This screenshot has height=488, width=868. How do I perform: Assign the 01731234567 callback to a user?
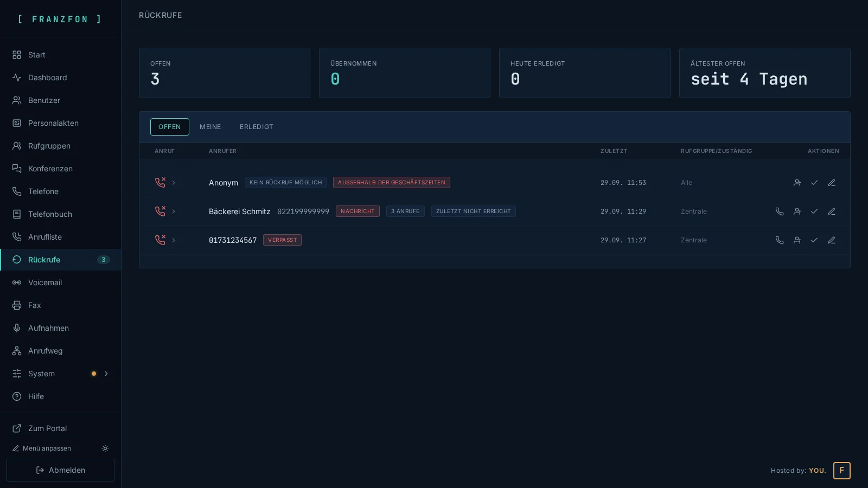click(797, 240)
